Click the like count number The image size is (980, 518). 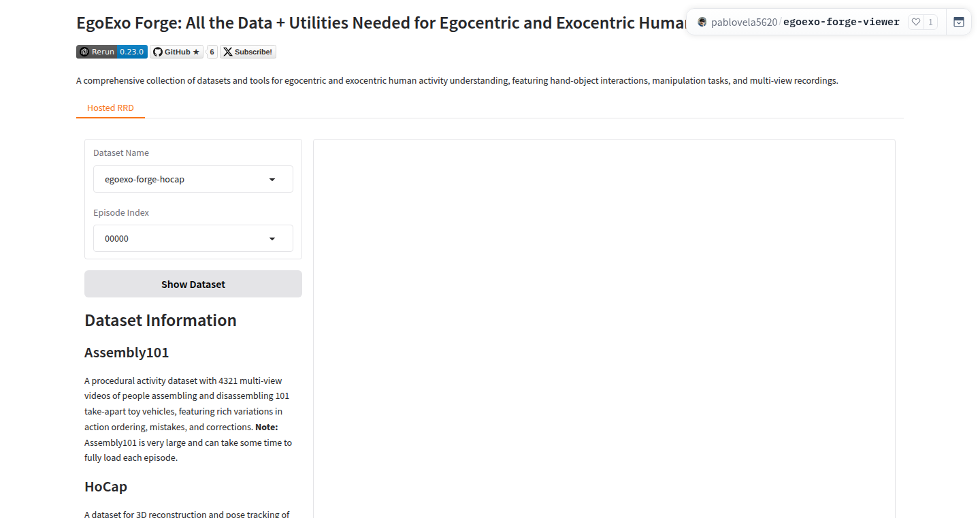tap(930, 22)
